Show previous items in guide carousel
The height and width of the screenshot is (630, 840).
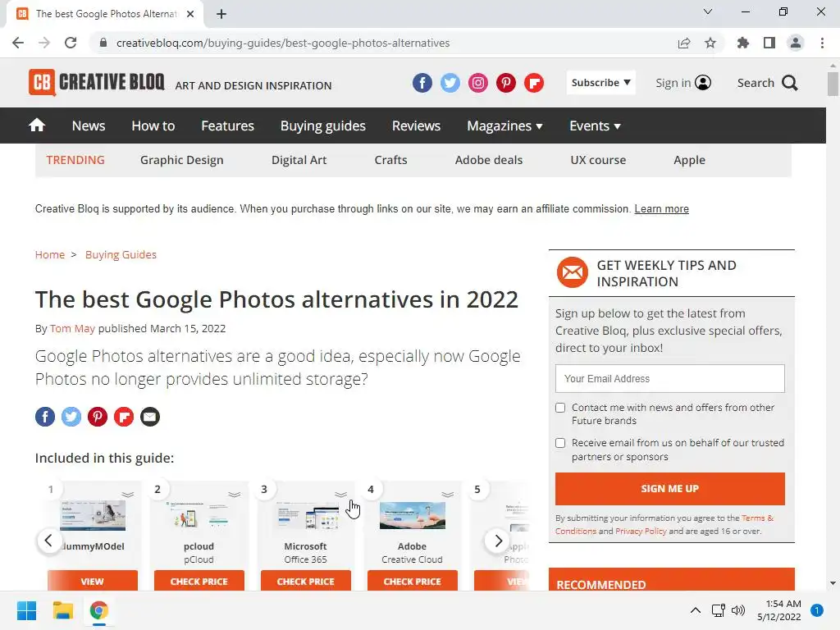click(x=48, y=541)
